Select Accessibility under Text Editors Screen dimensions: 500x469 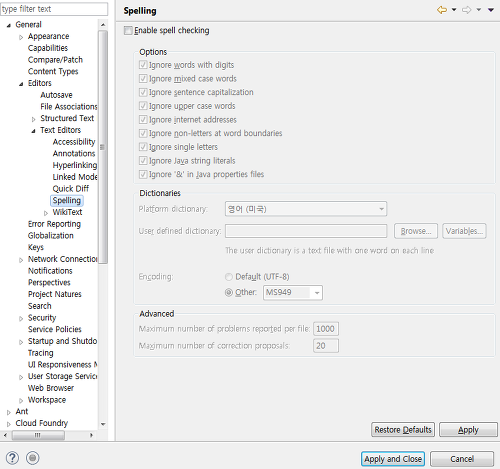(x=74, y=142)
